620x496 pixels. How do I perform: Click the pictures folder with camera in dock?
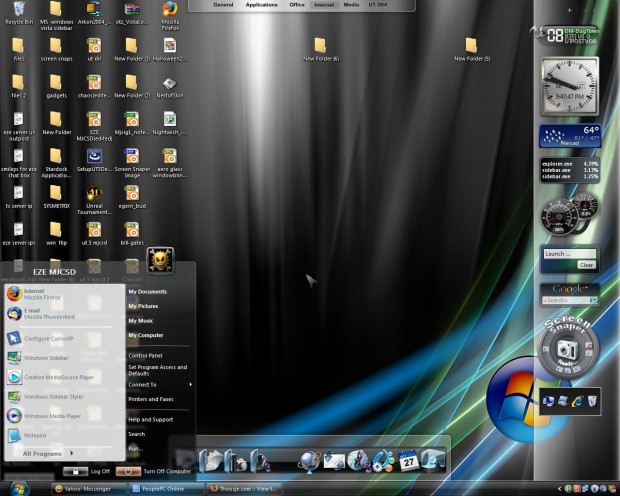click(x=236, y=461)
